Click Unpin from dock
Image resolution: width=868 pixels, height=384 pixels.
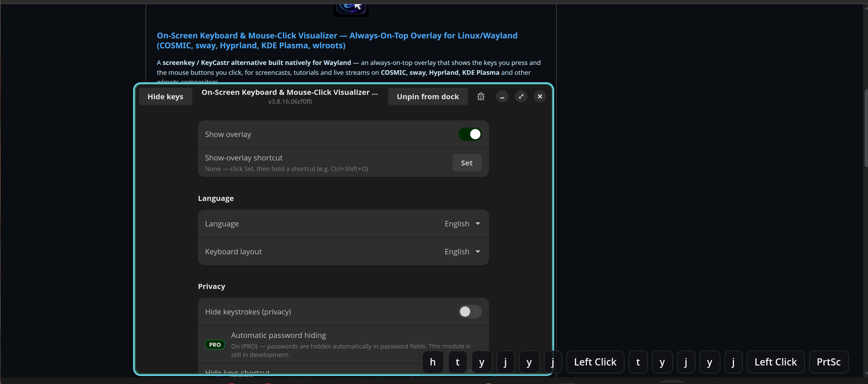[x=428, y=96]
